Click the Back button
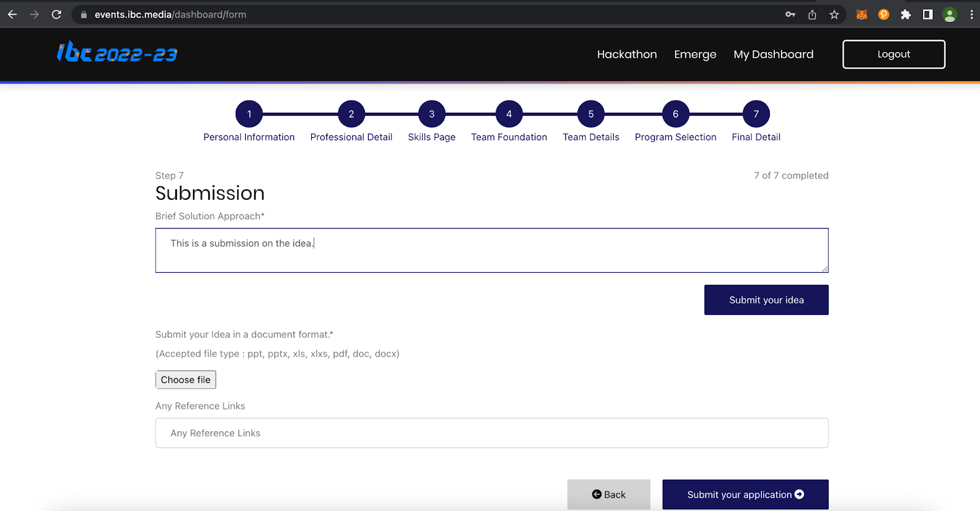The height and width of the screenshot is (511, 980). click(609, 494)
